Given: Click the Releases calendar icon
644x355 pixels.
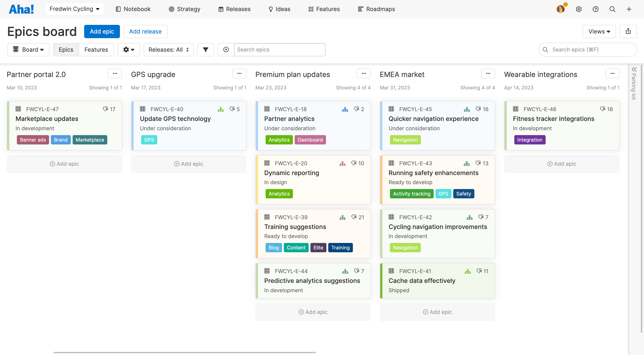Looking at the screenshot, I should tap(221, 9).
